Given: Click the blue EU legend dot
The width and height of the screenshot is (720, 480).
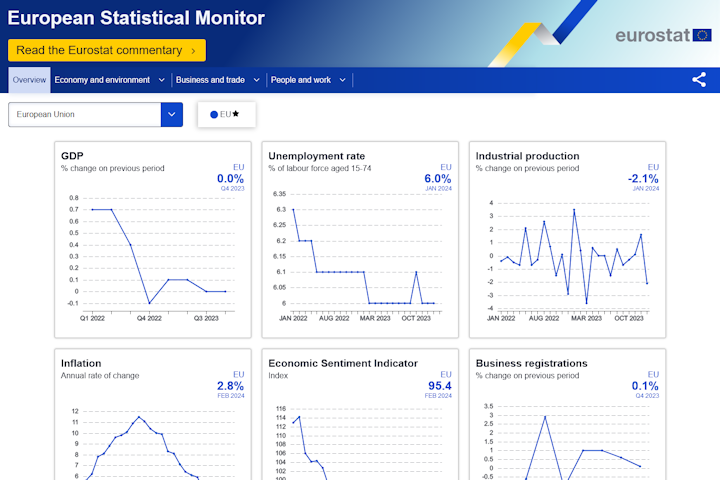Looking at the screenshot, I should [x=214, y=115].
